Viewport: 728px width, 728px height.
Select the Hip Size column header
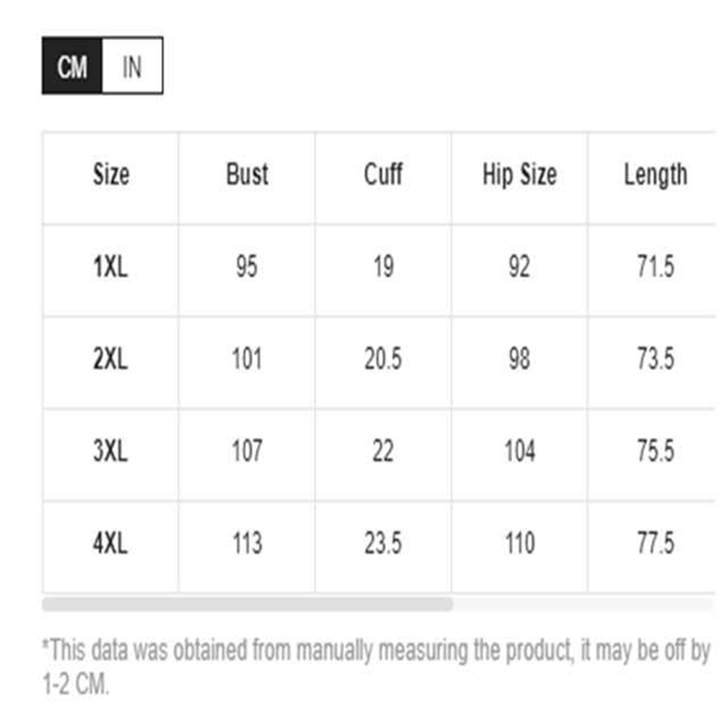click(519, 175)
